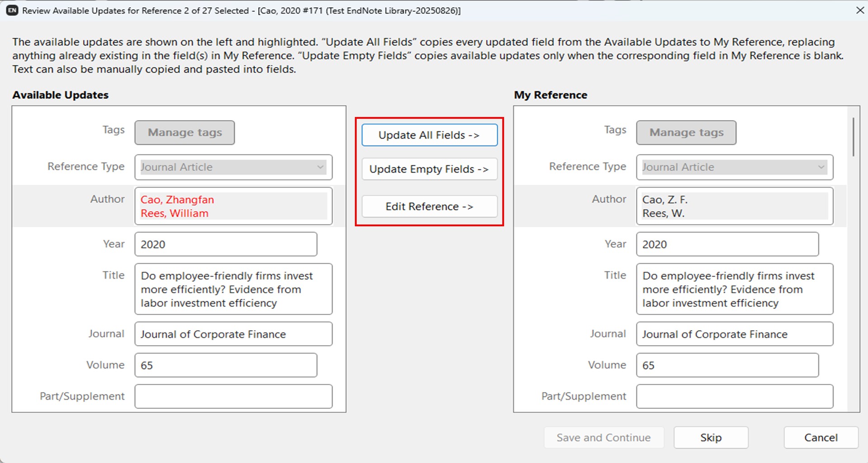
Task: Click the EndNote app icon in title bar
Action: (12, 10)
